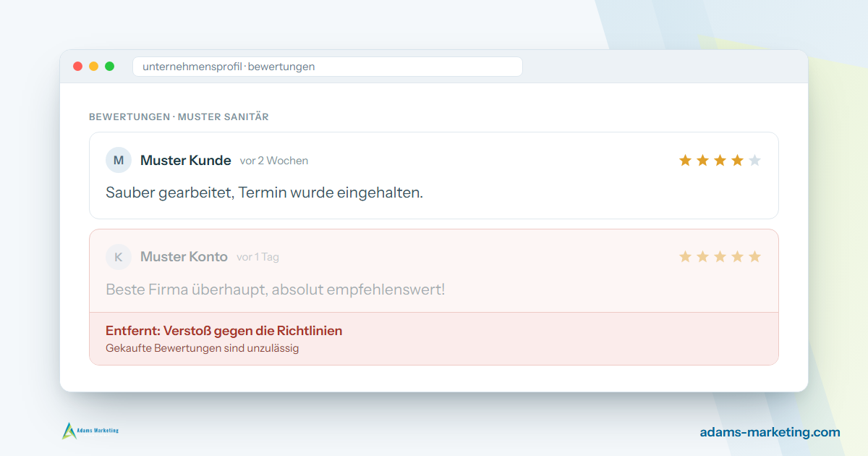Click the BEWERTUNGEN · MUSTER SANITÄR heading
The image size is (868, 456).
click(x=179, y=117)
